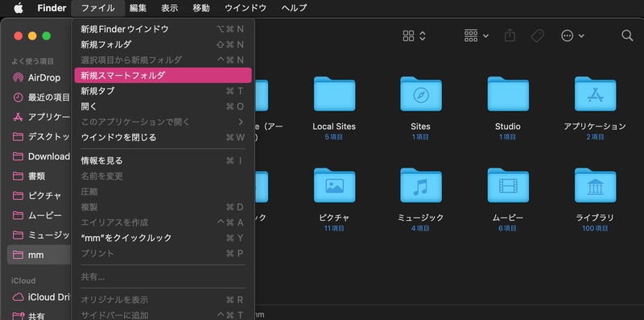Open the ヘルプ menu
Viewport: 644px width, 320px height.
click(x=294, y=8)
